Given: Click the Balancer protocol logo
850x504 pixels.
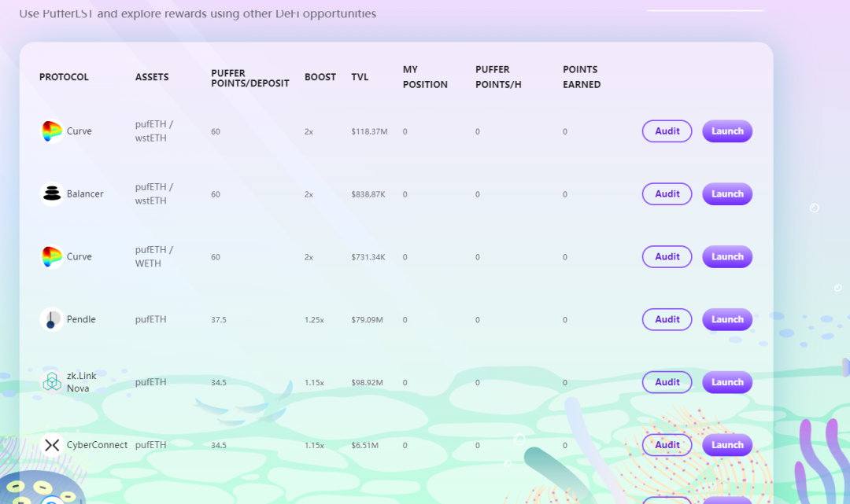Looking at the screenshot, I should (51, 193).
